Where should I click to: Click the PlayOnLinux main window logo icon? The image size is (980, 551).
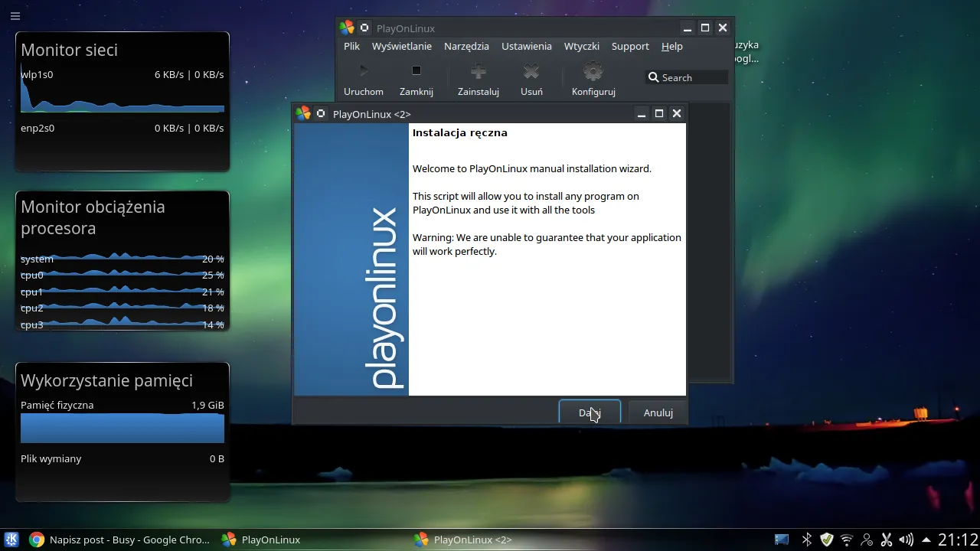(348, 28)
